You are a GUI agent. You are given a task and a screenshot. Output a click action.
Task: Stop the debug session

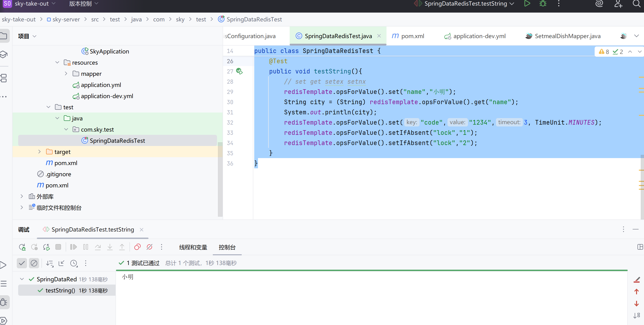(58, 247)
